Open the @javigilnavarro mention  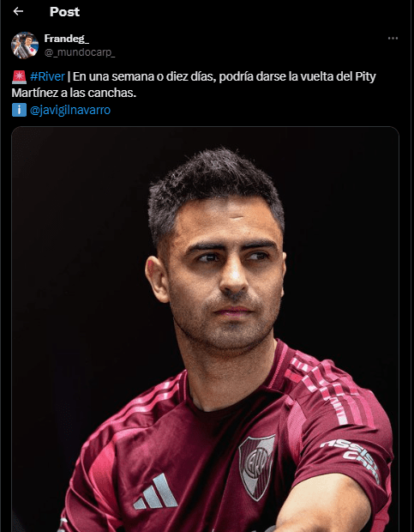[70, 111]
